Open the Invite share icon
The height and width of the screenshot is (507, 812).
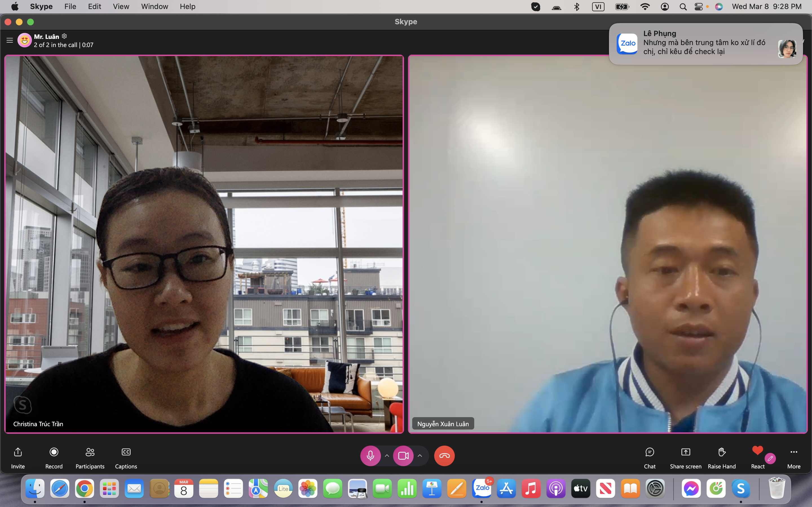(18, 452)
